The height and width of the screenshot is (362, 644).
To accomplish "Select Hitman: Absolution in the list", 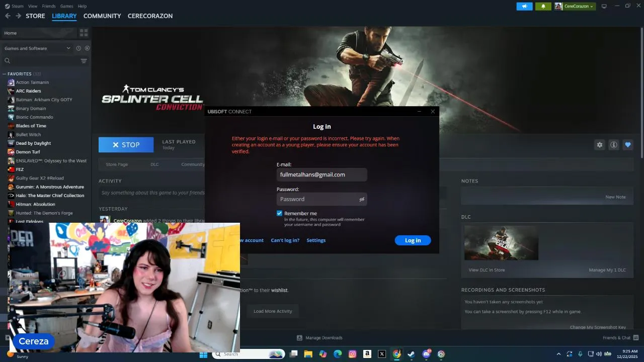I will click(x=35, y=204).
